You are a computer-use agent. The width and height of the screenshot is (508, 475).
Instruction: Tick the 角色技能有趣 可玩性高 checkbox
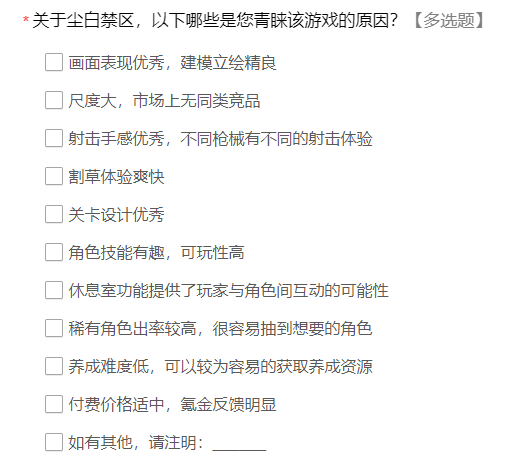pyautogui.click(x=54, y=252)
